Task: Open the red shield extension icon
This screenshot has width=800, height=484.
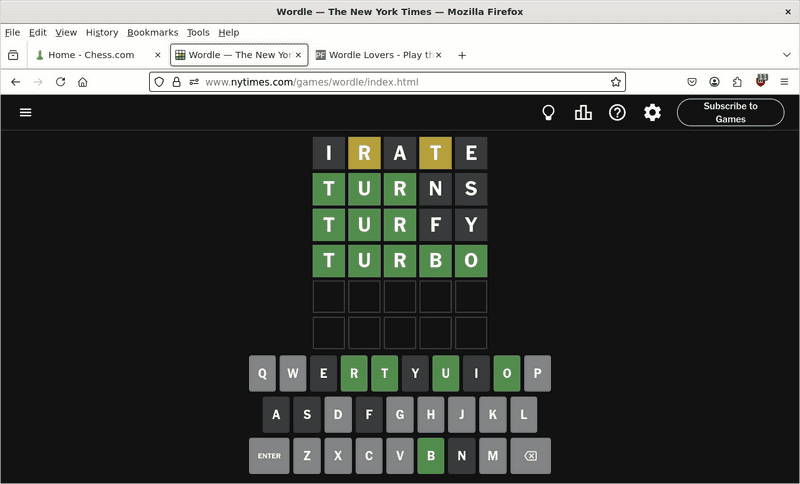Action: pos(761,81)
